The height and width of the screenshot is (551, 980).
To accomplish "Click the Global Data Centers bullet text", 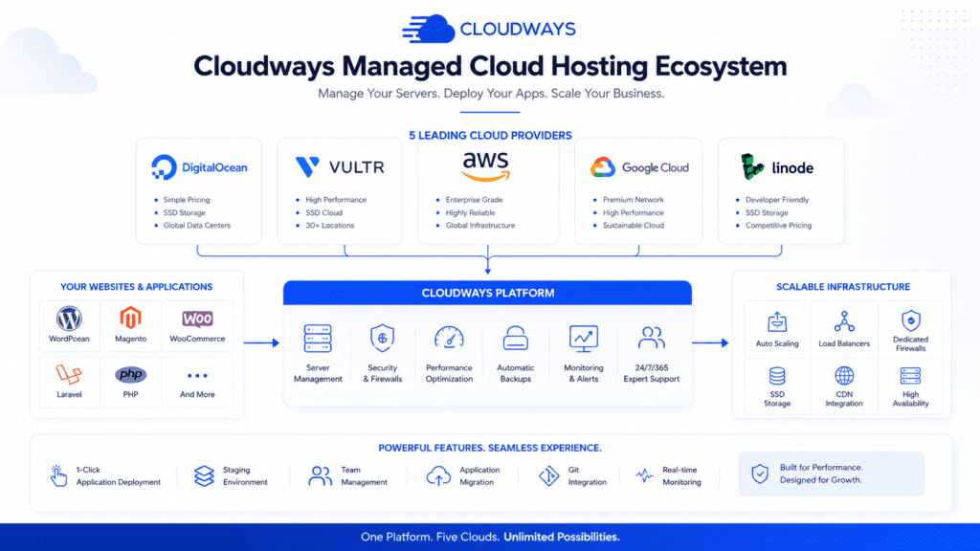I will click(197, 226).
